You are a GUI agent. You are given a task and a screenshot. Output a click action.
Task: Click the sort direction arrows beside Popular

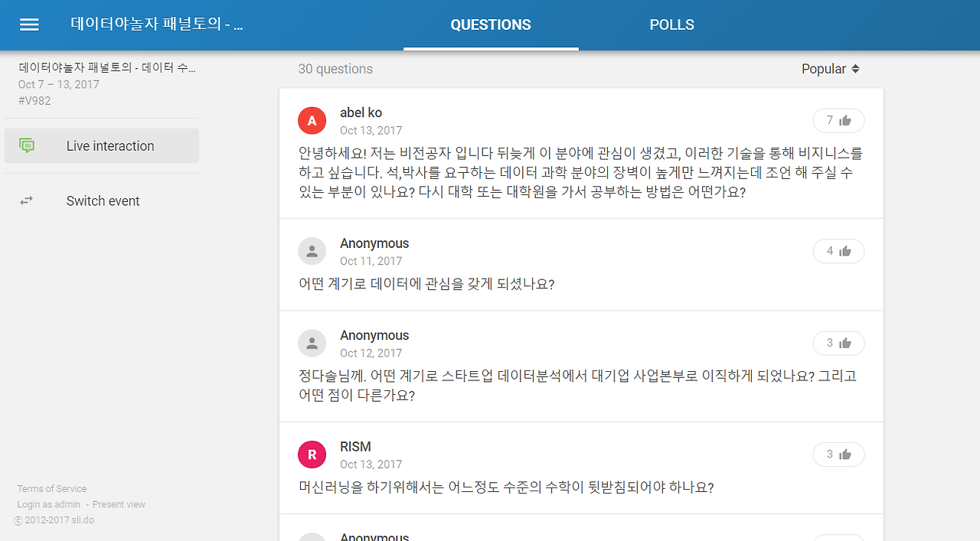click(x=855, y=69)
